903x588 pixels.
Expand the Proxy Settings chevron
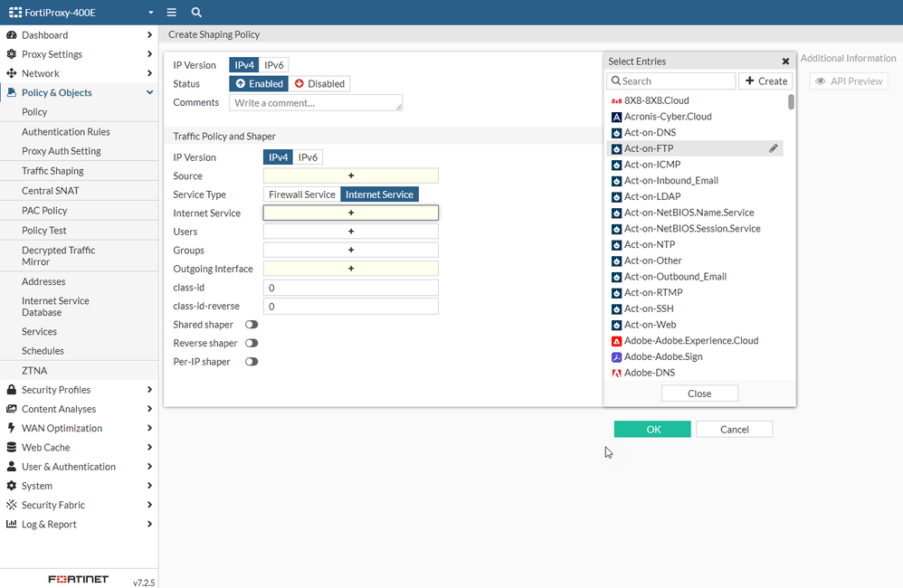pyautogui.click(x=149, y=53)
